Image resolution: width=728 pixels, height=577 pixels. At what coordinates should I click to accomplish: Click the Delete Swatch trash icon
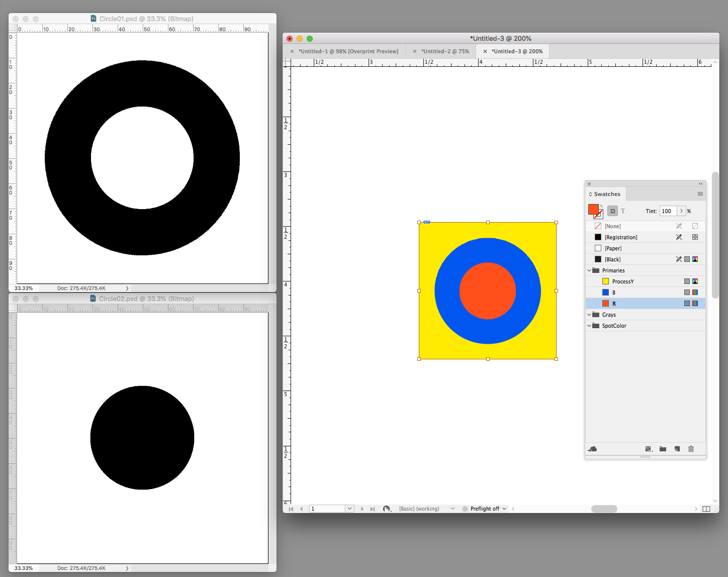click(x=691, y=449)
